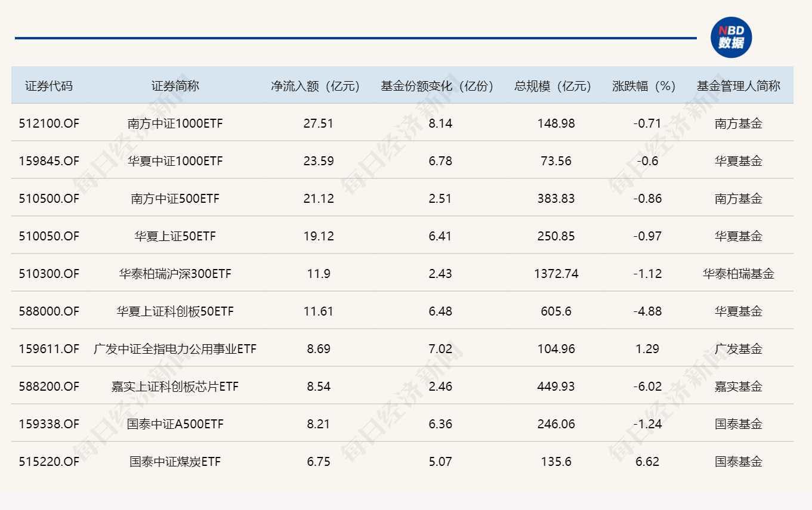
Task: Click the 基金管理人简称 column header
Action: 739,86
